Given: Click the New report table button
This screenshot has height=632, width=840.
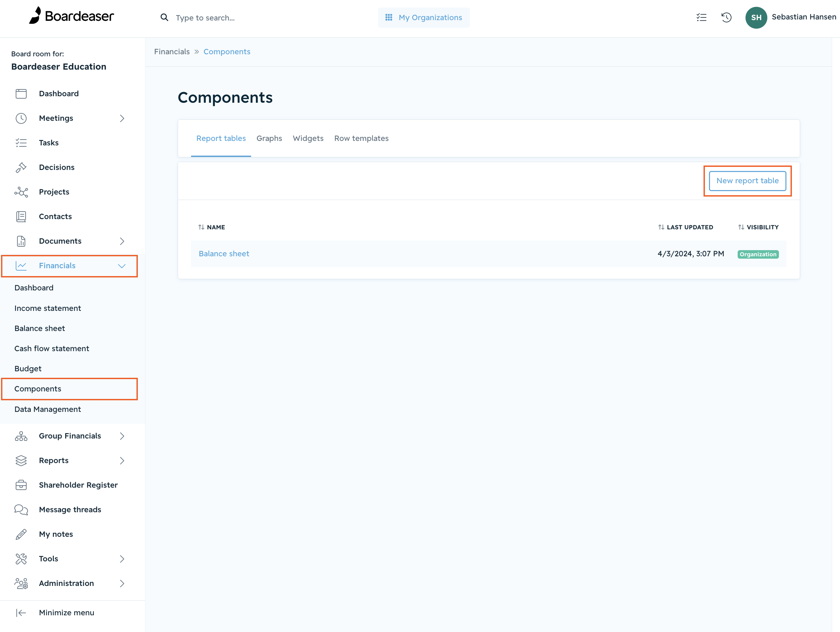Looking at the screenshot, I should tap(747, 181).
